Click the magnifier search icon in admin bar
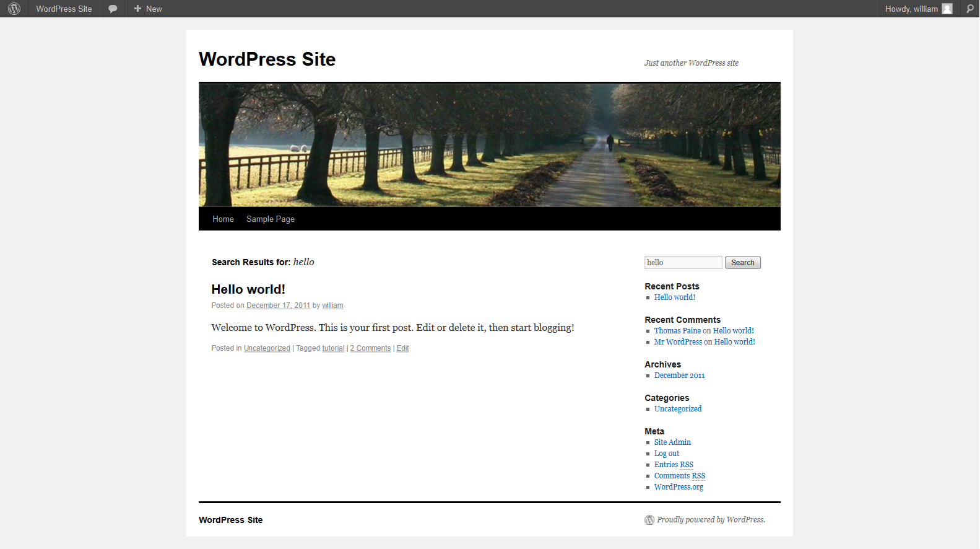 coord(969,9)
